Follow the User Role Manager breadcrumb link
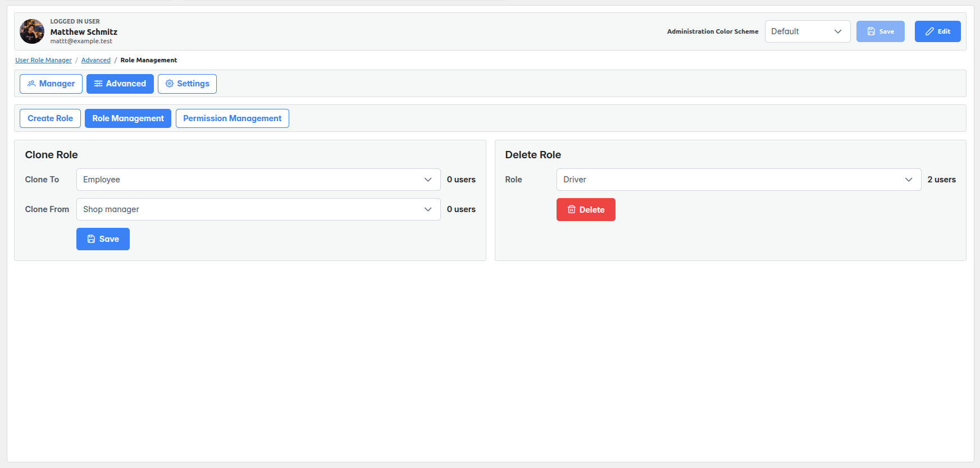This screenshot has width=980, height=468. 43,60
